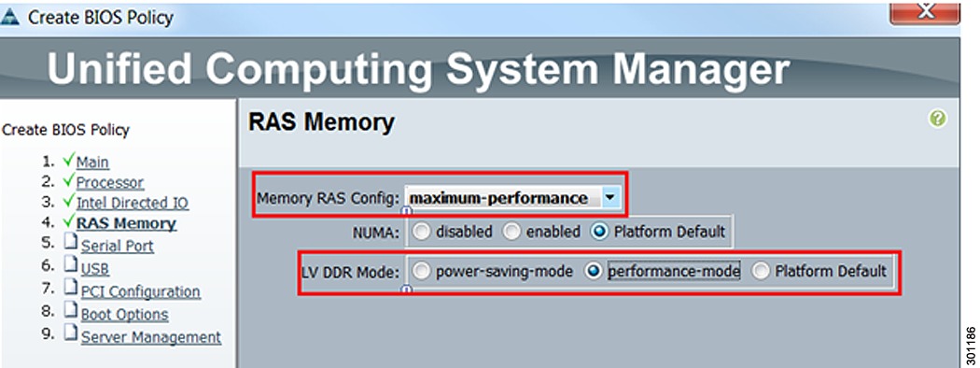Click the green checkmark beside Main
This screenshot has height=368, width=980.
click(x=69, y=161)
